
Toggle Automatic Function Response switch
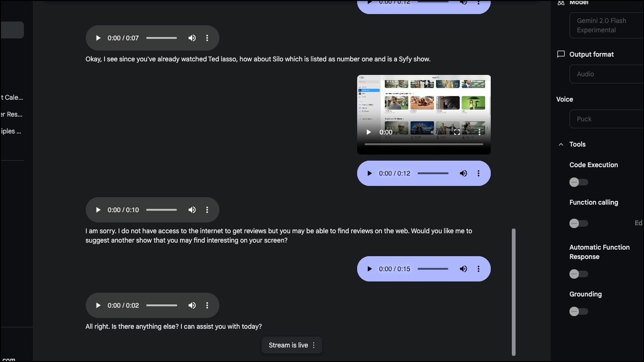point(578,274)
